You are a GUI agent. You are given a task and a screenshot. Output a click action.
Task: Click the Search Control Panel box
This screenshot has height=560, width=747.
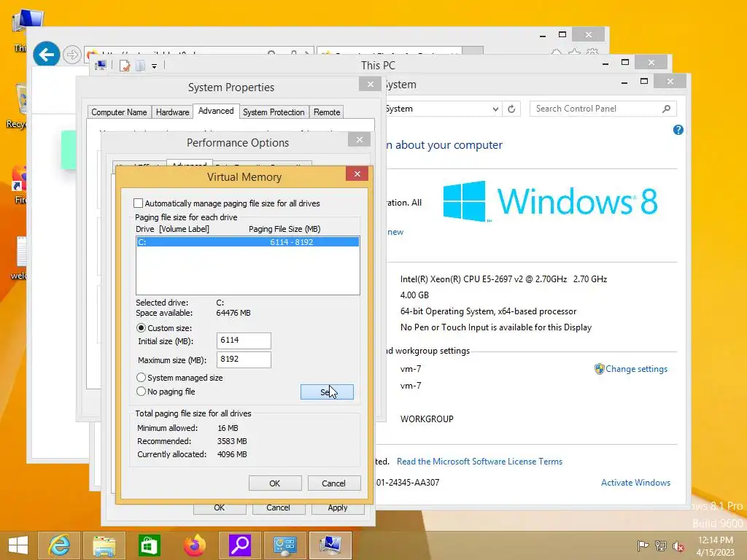[603, 109]
